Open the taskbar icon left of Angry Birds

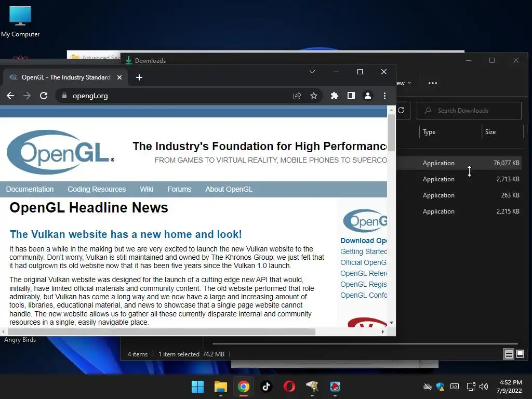[x=312, y=387]
